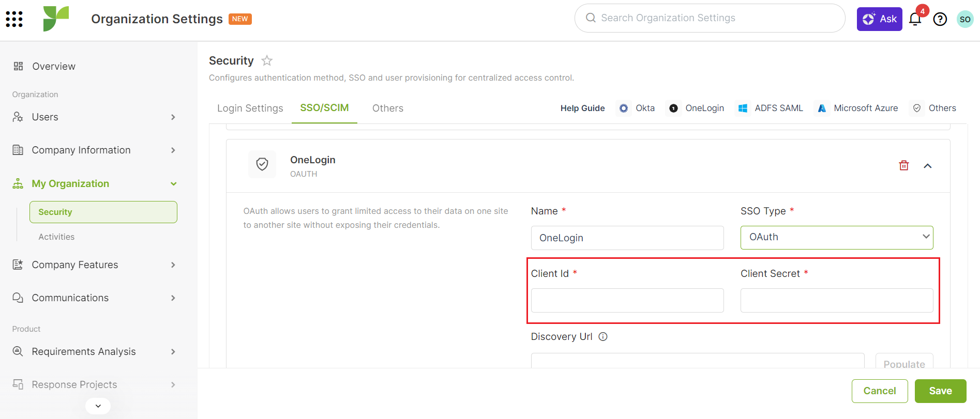Click the Users icon in the sidebar
The height and width of the screenshot is (419, 980).
coord(18,117)
